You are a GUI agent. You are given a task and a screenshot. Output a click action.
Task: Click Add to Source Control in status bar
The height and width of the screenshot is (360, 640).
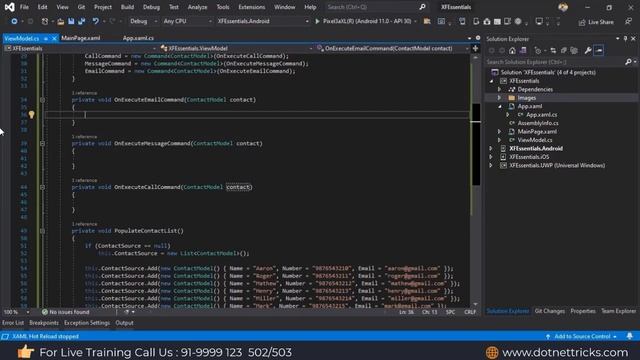click(x=582, y=336)
